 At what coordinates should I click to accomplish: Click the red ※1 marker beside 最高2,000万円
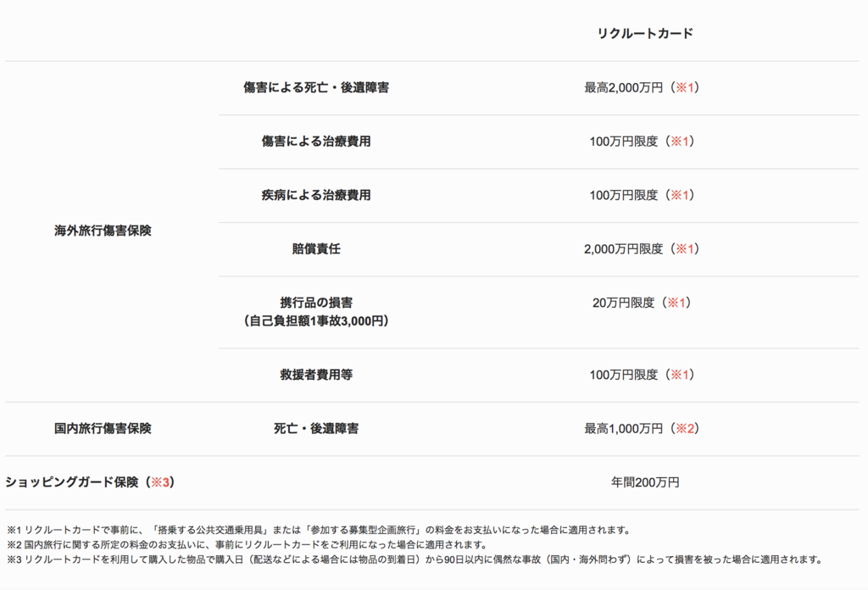point(685,87)
